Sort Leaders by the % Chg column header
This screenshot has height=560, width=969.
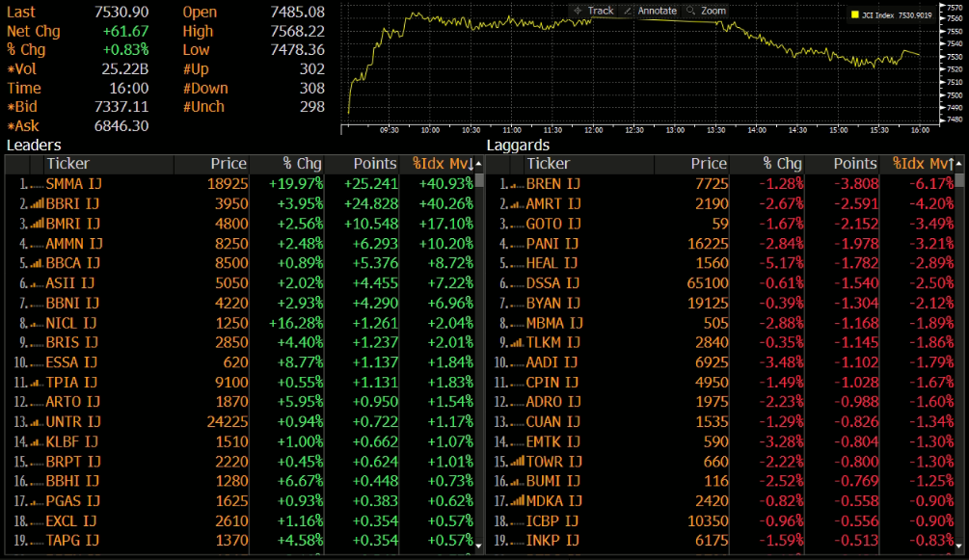(x=302, y=164)
